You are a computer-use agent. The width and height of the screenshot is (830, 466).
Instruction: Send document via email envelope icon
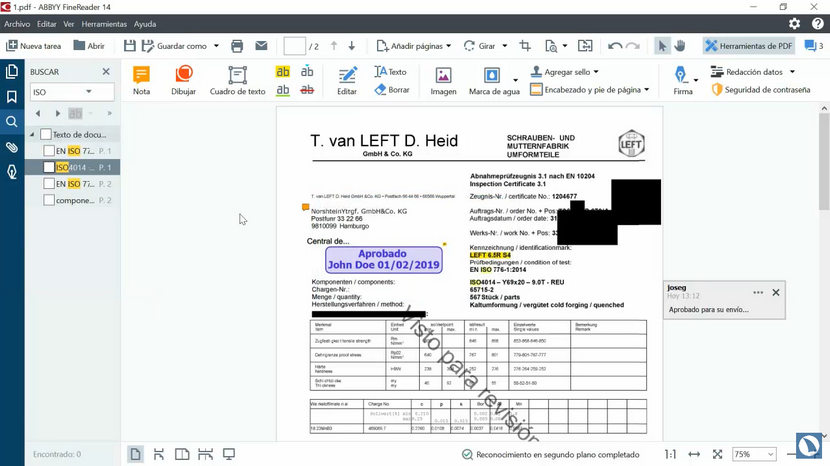click(x=261, y=46)
